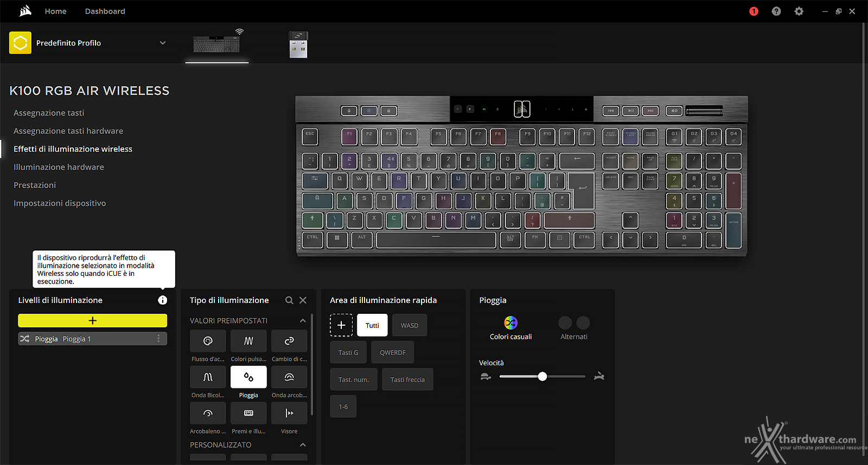Open the Prestazioni section
Image resolution: width=868 pixels, height=465 pixels.
35,185
